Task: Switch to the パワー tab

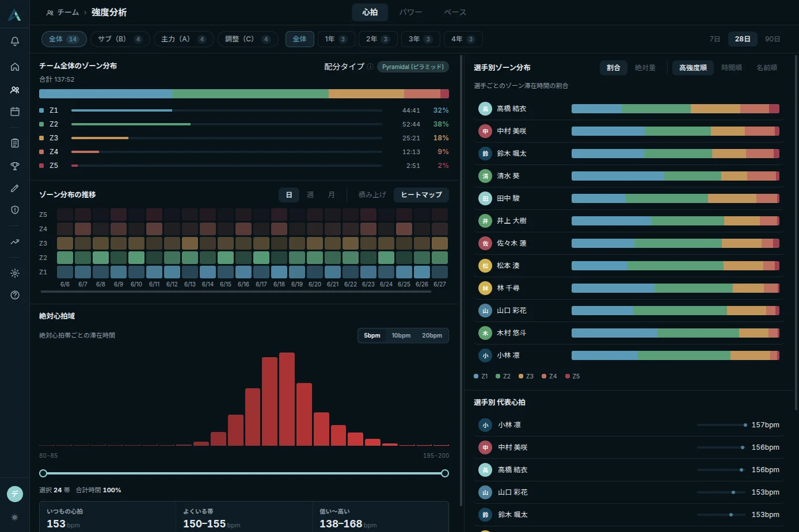Action: [410, 13]
